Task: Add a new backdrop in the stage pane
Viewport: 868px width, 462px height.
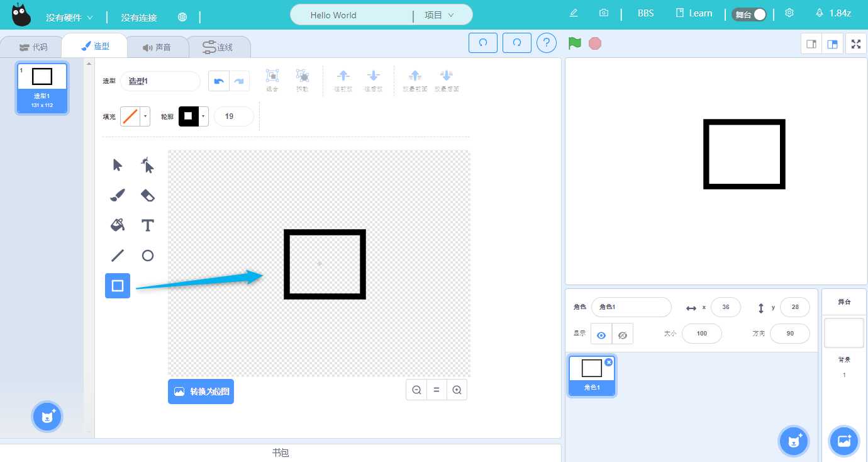Action: coord(844,441)
